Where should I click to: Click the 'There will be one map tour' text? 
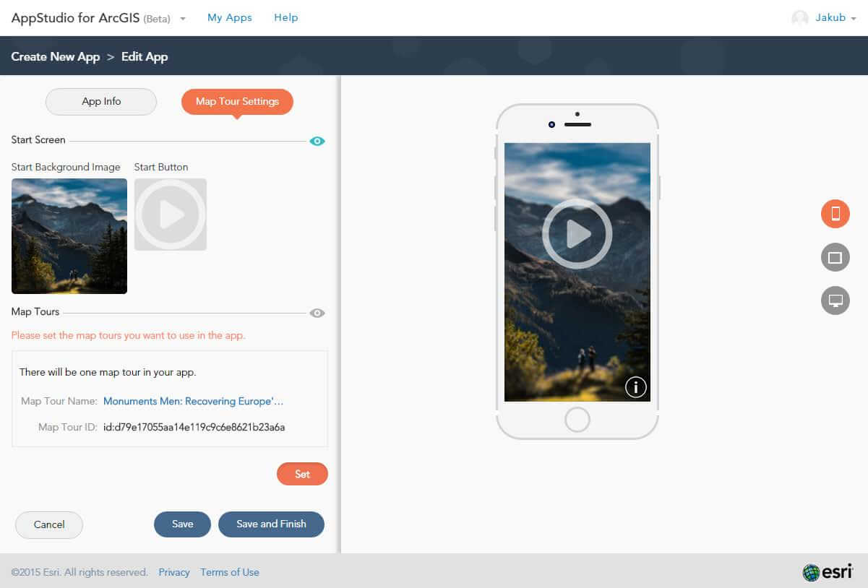pyautogui.click(x=108, y=372)
